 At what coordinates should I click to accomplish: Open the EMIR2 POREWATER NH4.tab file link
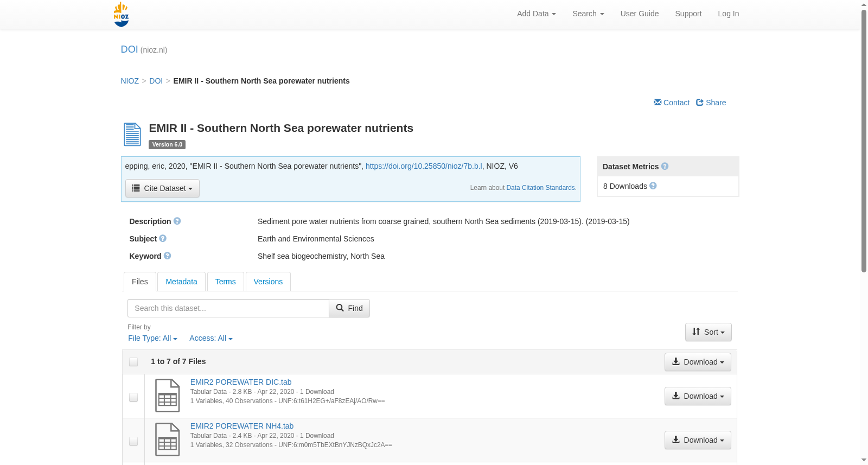pyautogui.click(x=242, y=426)
